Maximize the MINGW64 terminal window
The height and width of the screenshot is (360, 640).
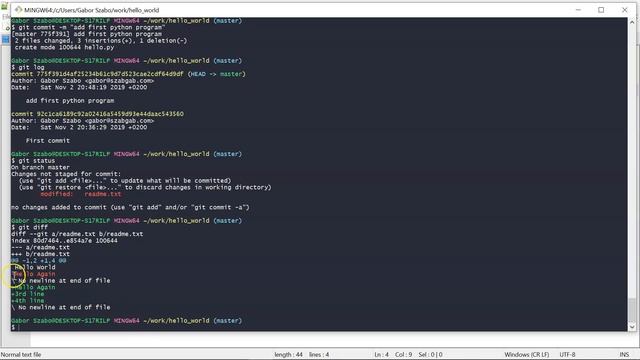click(x=601, y=10)
